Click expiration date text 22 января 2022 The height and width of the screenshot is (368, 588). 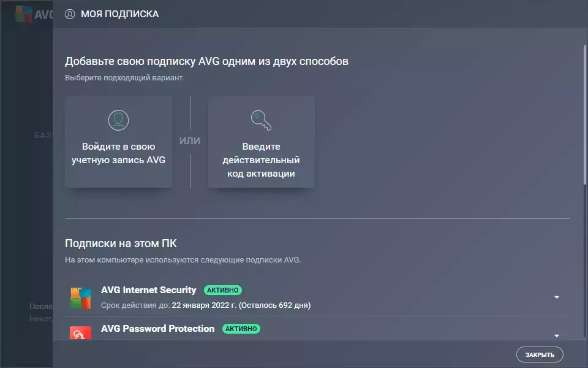tap(204, 305)
